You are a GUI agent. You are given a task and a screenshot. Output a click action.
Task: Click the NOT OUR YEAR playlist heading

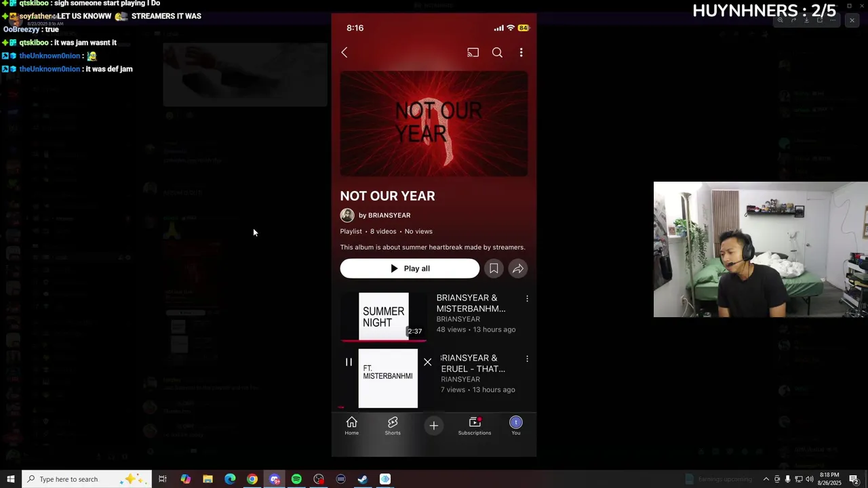(x=387, y=196)
